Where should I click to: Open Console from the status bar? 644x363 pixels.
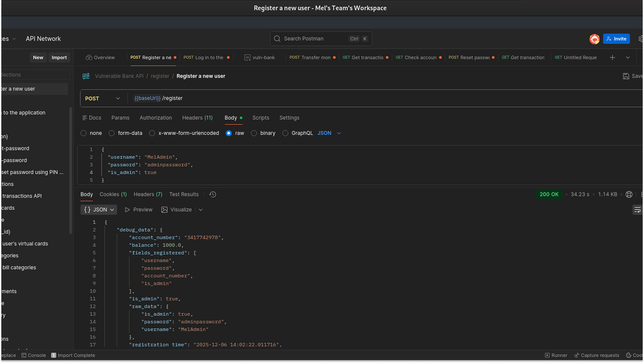point(34,355)
